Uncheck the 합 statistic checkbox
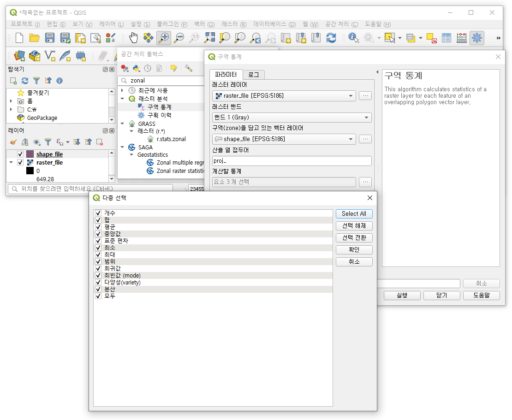Viewport: 512px width, 420px height. [98, 220]
